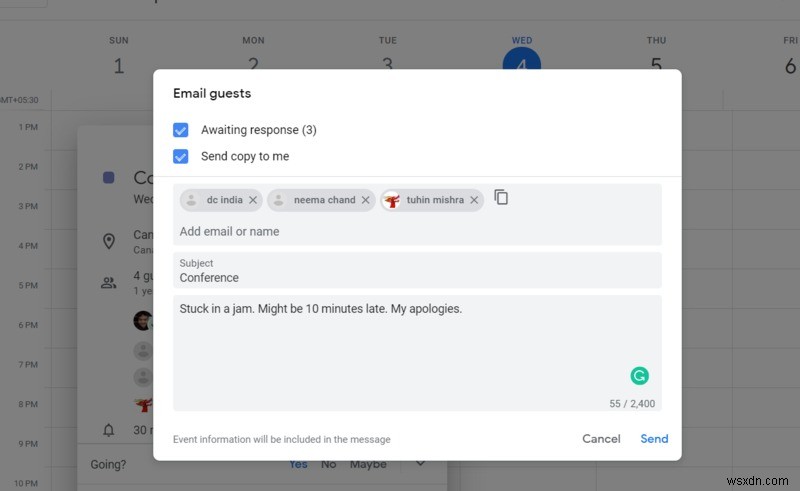This screenshot has width=800, height=491.
Task: Click the 9 PM time label
Action: pos(28,444)
